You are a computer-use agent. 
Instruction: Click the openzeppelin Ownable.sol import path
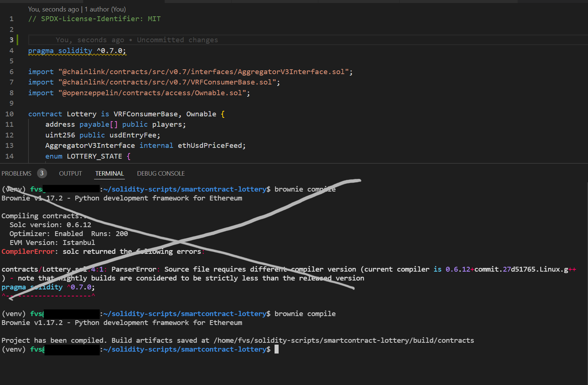[x=152, y=93]
